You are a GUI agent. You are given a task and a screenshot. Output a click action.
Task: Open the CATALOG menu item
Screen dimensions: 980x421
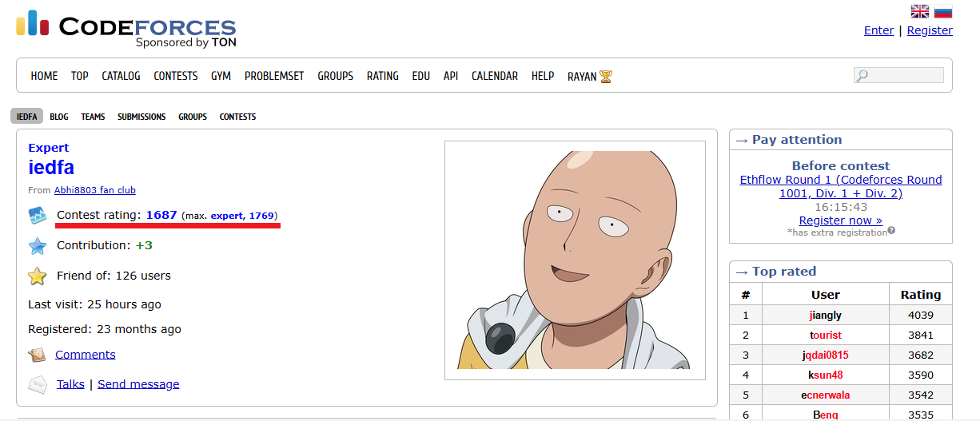[121, 76]
